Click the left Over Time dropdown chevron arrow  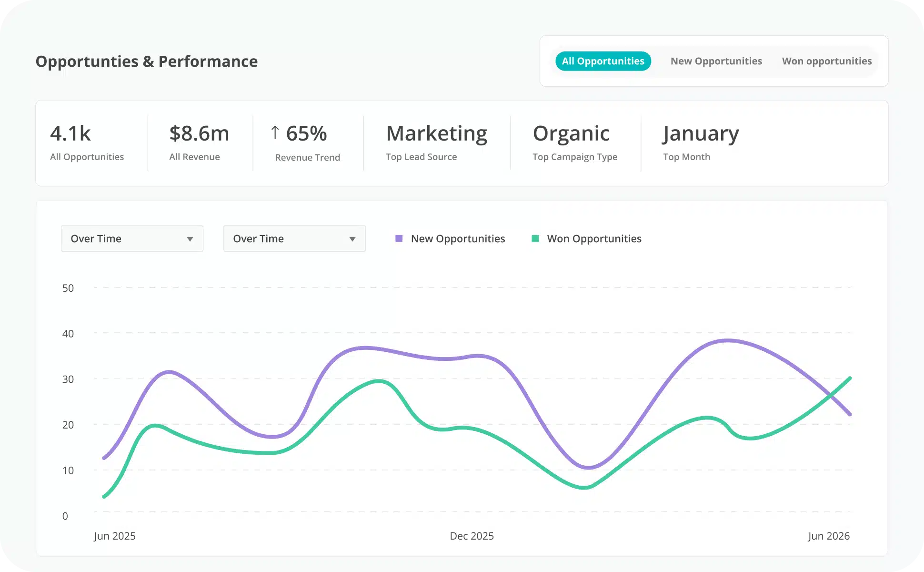pyautogui.click(x=190, y=238)
